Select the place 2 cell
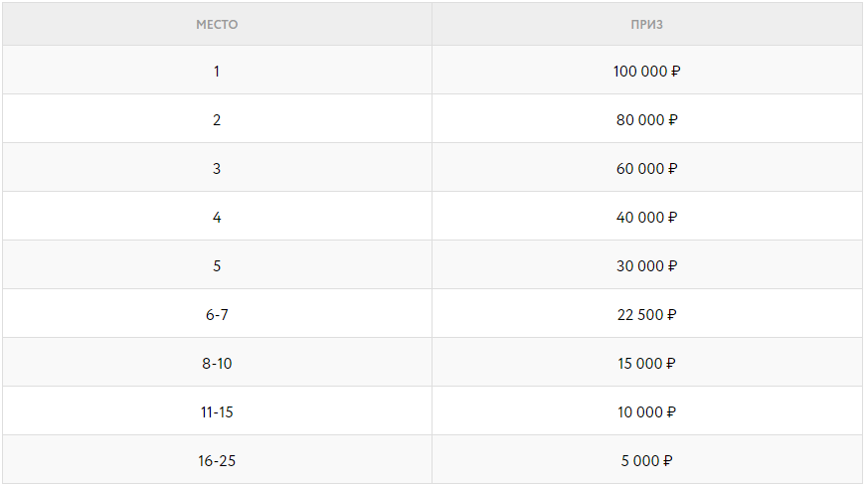 (x=217, y=120)
